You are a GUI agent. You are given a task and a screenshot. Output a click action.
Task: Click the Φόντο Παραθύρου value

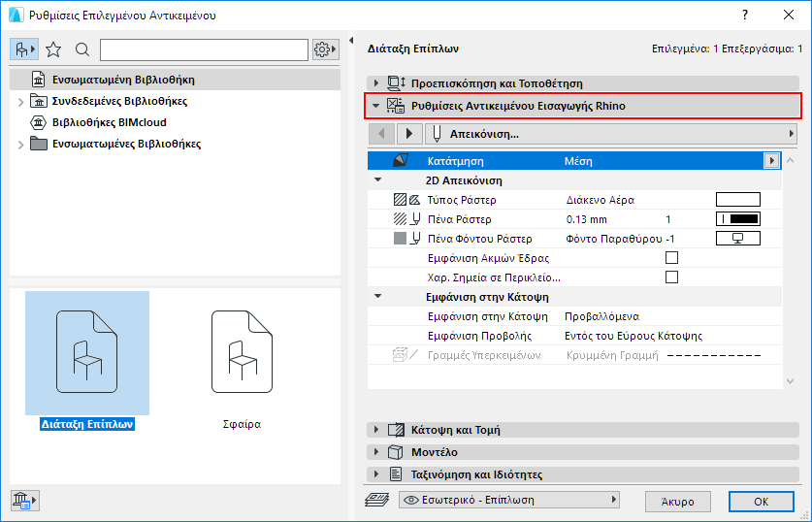point(614,239)
